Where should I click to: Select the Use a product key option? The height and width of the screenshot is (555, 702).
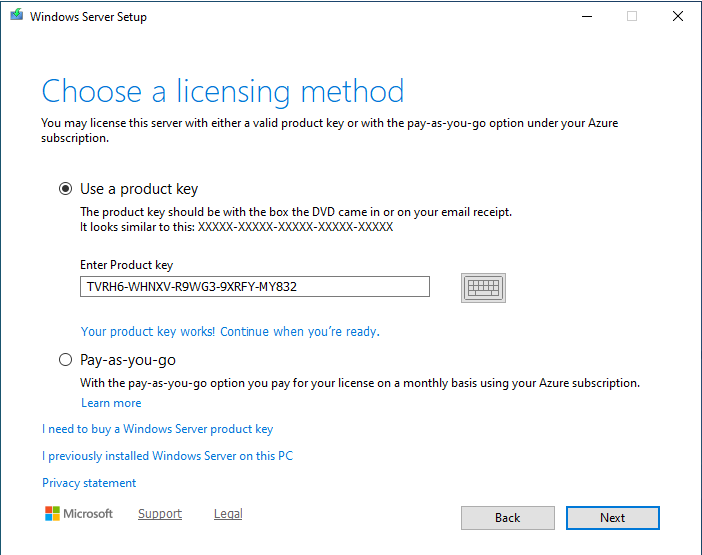[66, 189]
